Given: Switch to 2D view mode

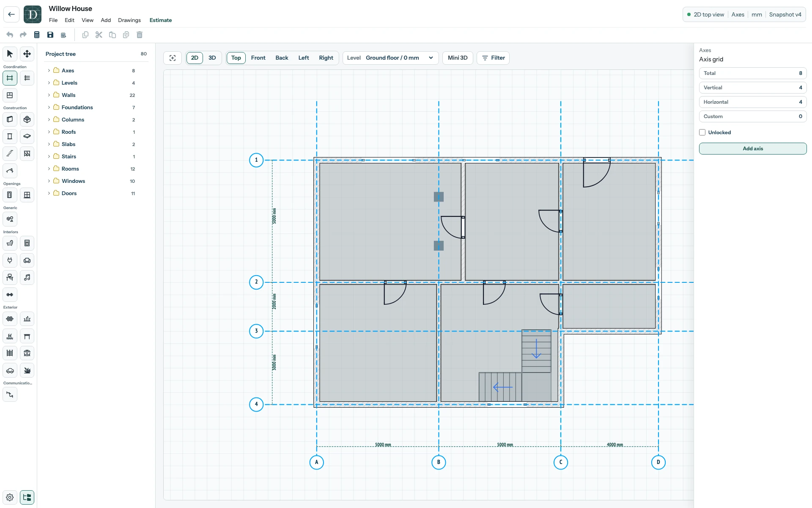Looking at the screenshot, I should point(195,58).
